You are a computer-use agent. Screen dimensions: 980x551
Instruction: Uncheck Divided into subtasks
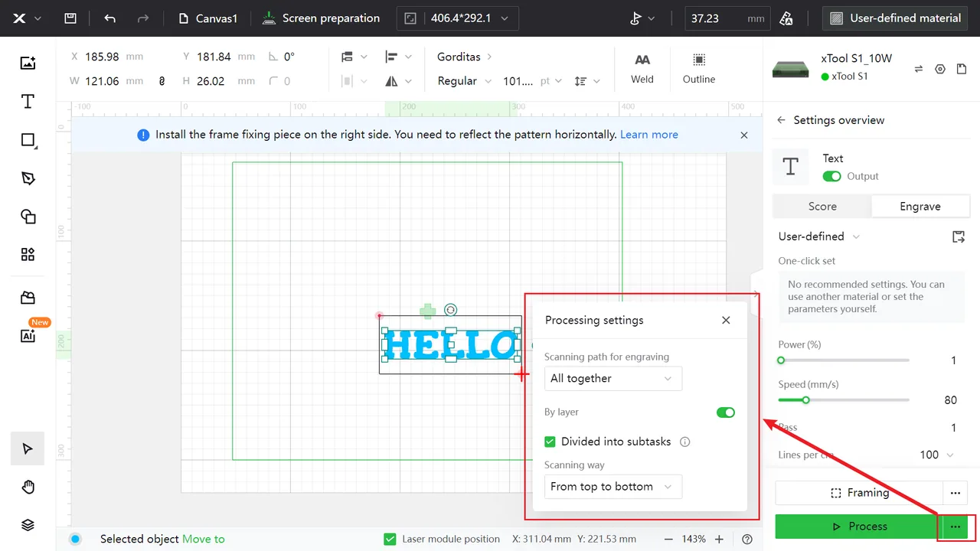(x=550, y=442)
